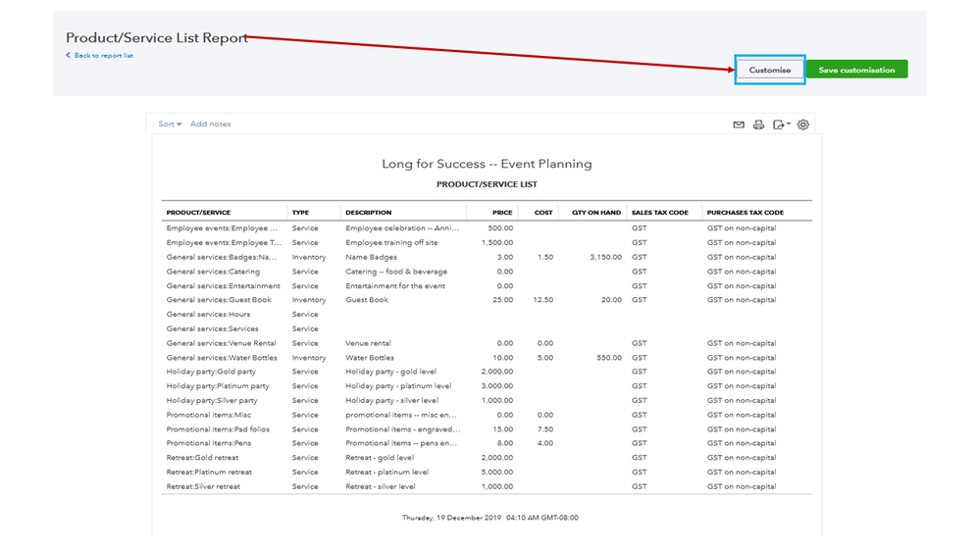Select Holiday party:Silver party row name

point(212,400)
